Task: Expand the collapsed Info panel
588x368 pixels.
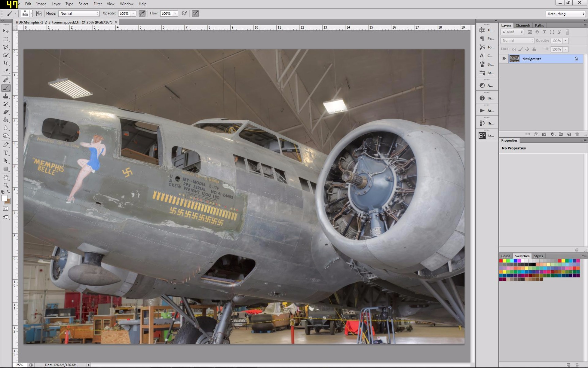Action: coord(487,98)
